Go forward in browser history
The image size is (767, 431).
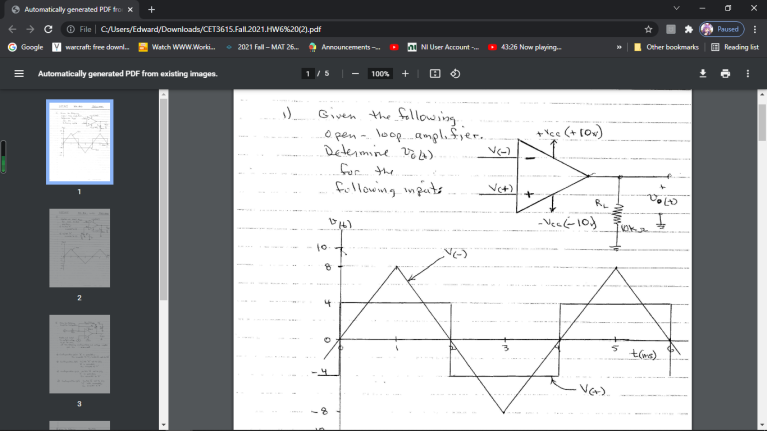point(30,29)
